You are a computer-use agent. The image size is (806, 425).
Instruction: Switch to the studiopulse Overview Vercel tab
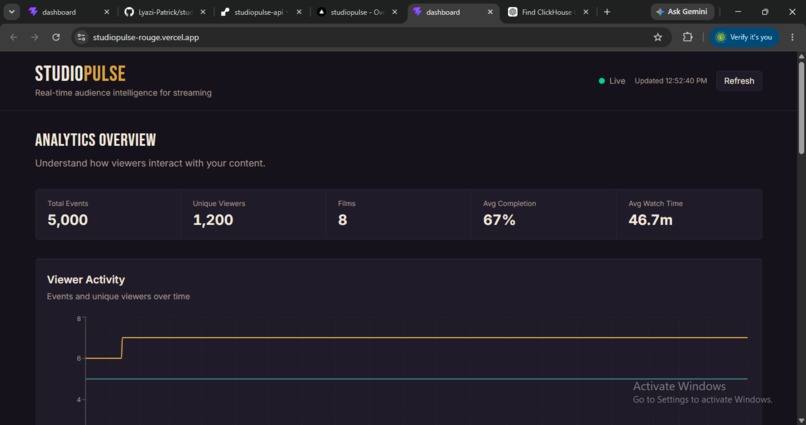[x=357, y=12]
